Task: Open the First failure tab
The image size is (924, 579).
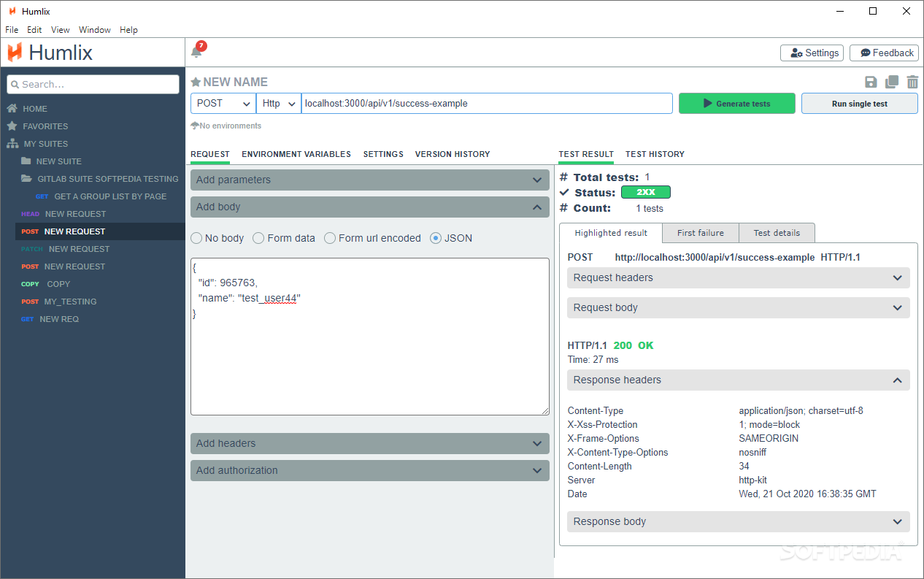Action: (701, 233)
